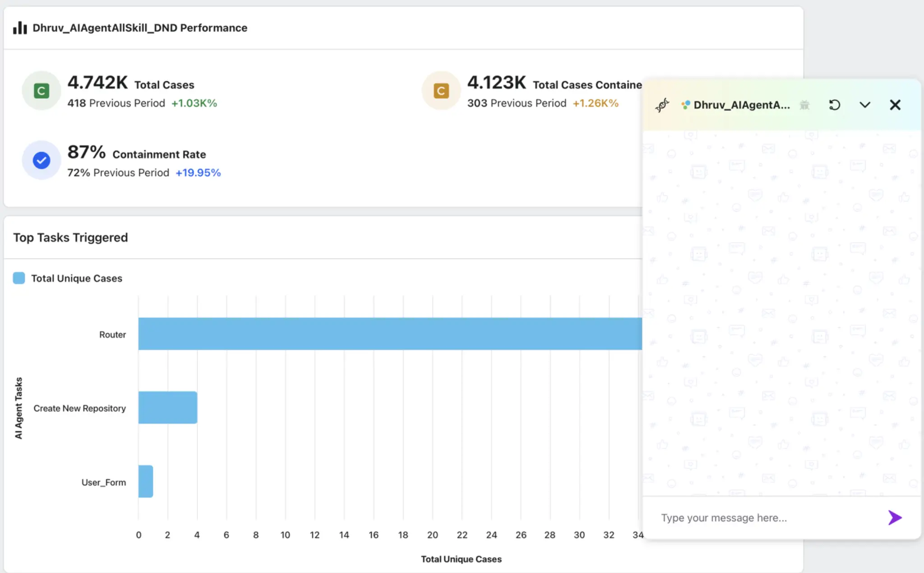Click the 'AI Agent Tasks' vertical axis title
Viewport: 924px width, 573px height.
tap(18, 408)
